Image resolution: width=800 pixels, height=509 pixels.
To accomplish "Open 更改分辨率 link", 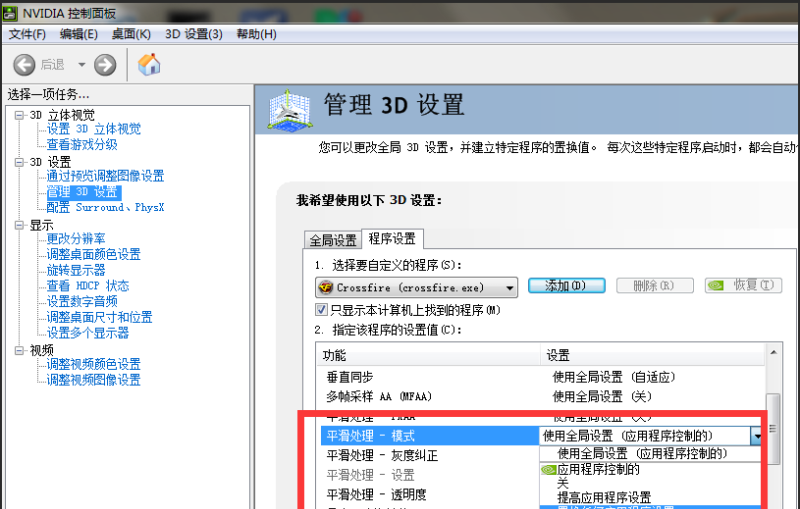I will [76, 239].
